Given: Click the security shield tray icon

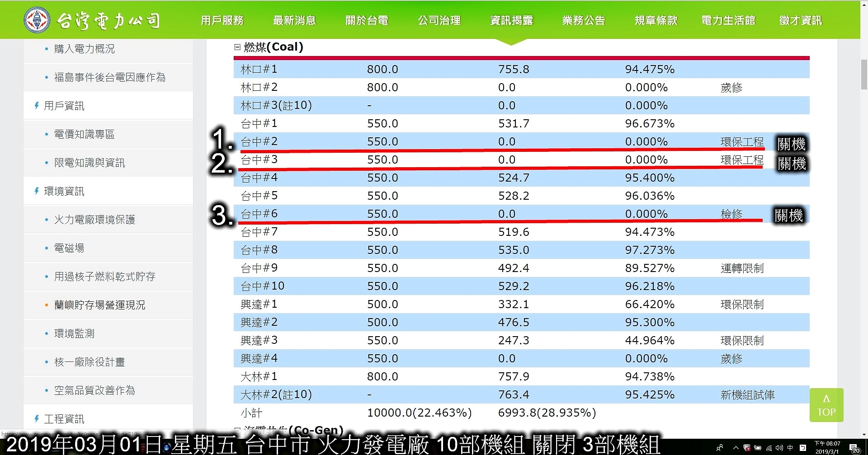Looking at the screenshot, I should [x=747, y=448].
